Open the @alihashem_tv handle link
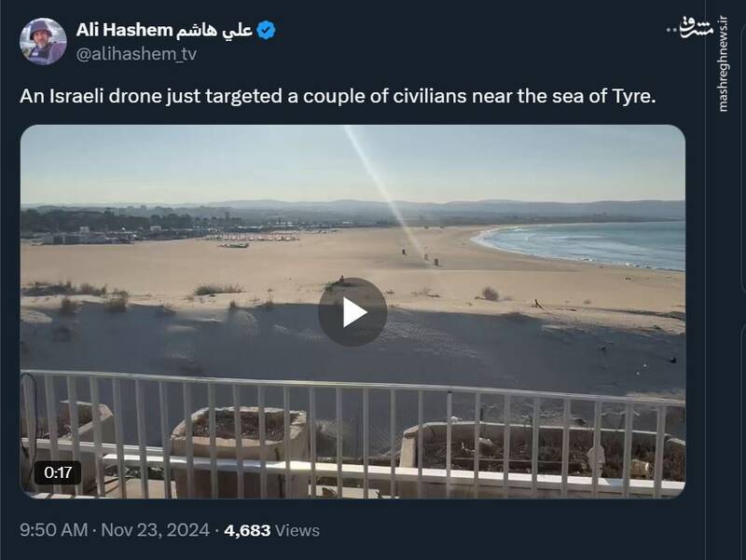Viewport: 746px width, 560px height. (135, 54)
